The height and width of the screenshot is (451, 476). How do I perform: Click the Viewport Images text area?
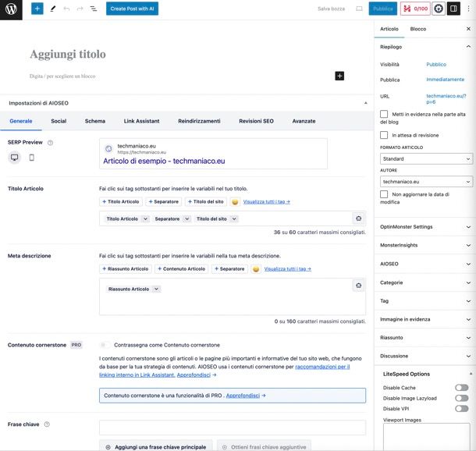point(427,437)
